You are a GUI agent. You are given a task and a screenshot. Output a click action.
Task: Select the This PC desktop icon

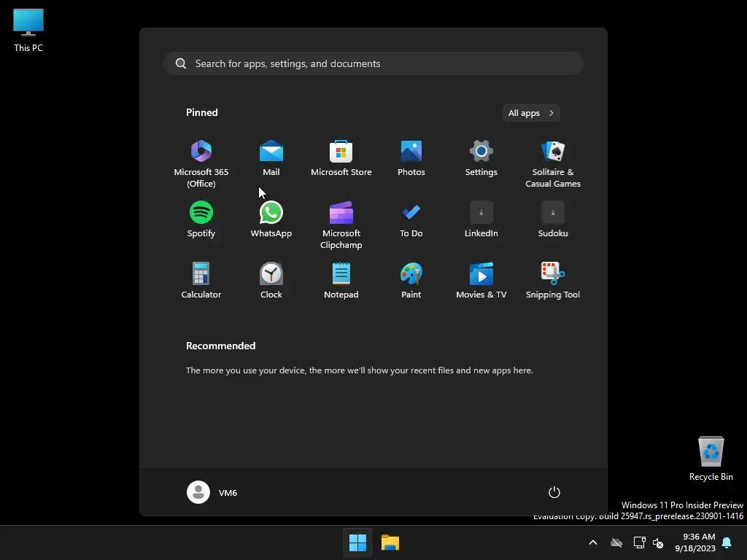(x=28, y=31)
